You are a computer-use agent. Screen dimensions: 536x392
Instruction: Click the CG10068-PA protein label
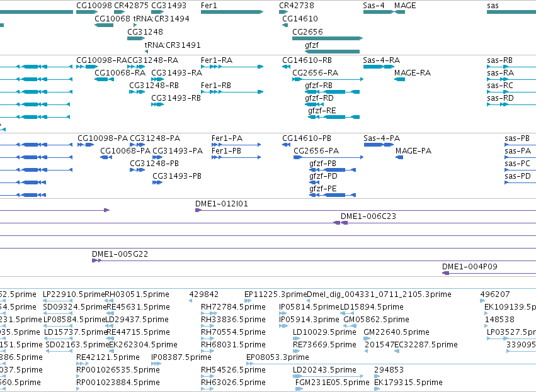coord(125,151)
